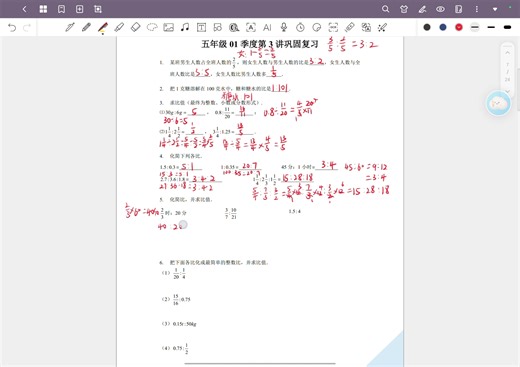
Task: Open the sticker tool
Action: coord(317,27)
